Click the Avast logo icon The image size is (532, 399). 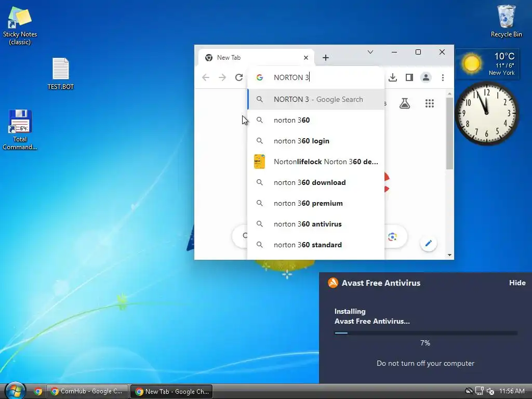coord(333,283)
